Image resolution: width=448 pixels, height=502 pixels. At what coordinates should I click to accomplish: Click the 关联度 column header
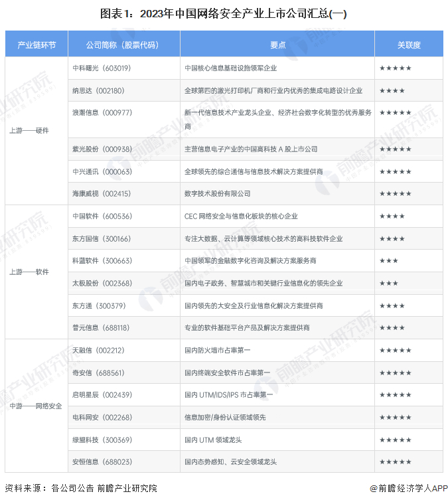[x=409, y=45]
